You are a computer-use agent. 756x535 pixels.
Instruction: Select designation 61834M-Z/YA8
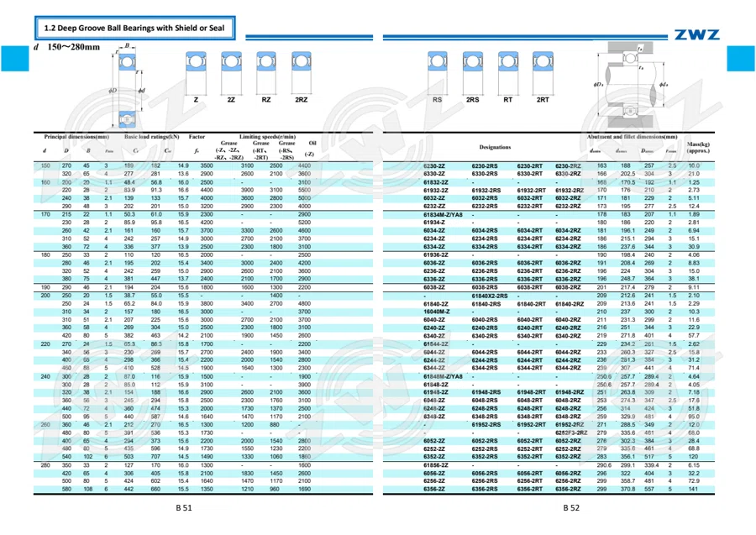pyautogui.click(x=443, y=214)
